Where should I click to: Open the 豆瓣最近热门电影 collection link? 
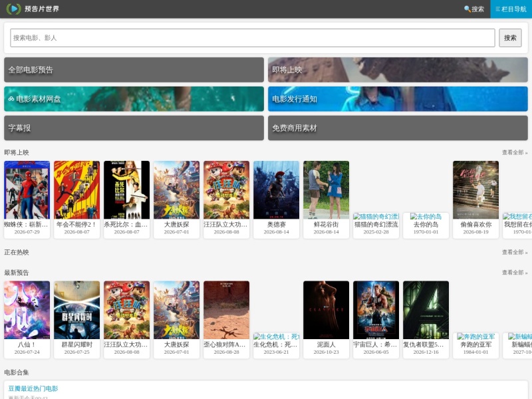[33, 388]
